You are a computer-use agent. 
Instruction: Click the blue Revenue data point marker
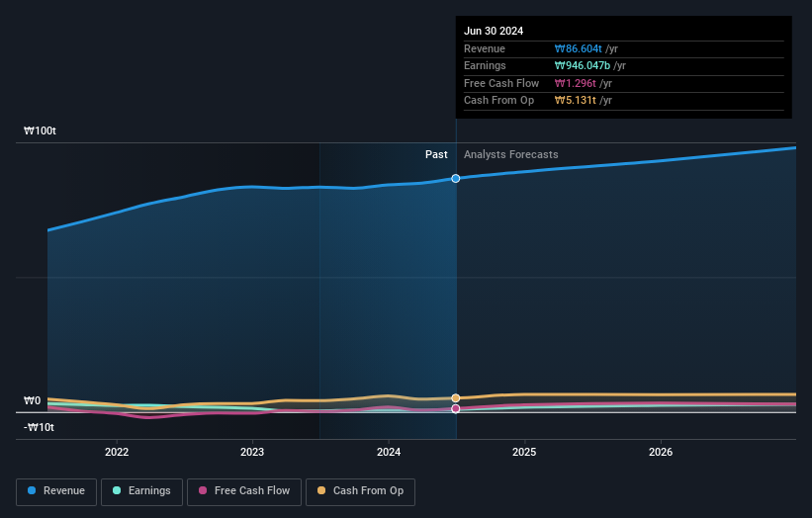456,179
